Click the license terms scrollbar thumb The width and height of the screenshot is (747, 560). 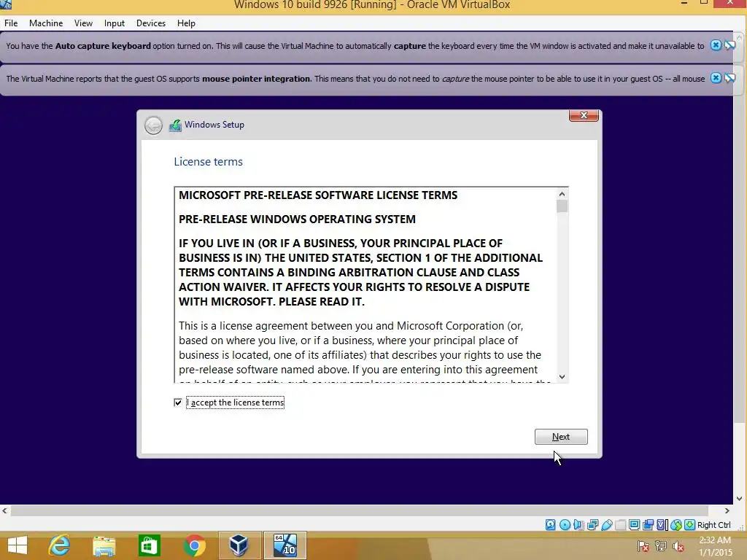pos(562,206)
